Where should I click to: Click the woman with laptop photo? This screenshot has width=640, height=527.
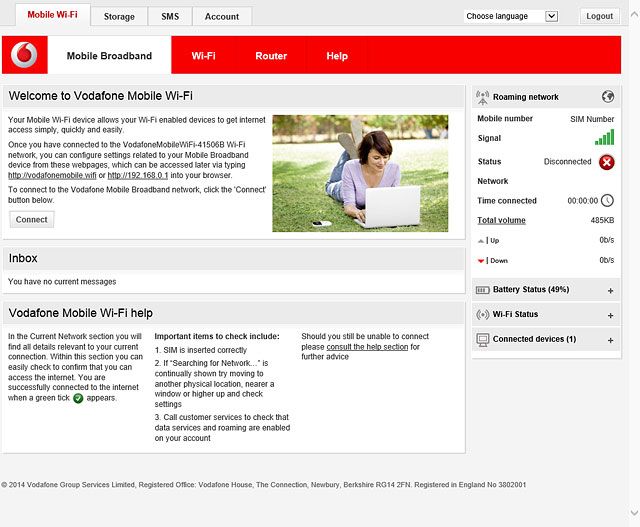click(360, 173)
